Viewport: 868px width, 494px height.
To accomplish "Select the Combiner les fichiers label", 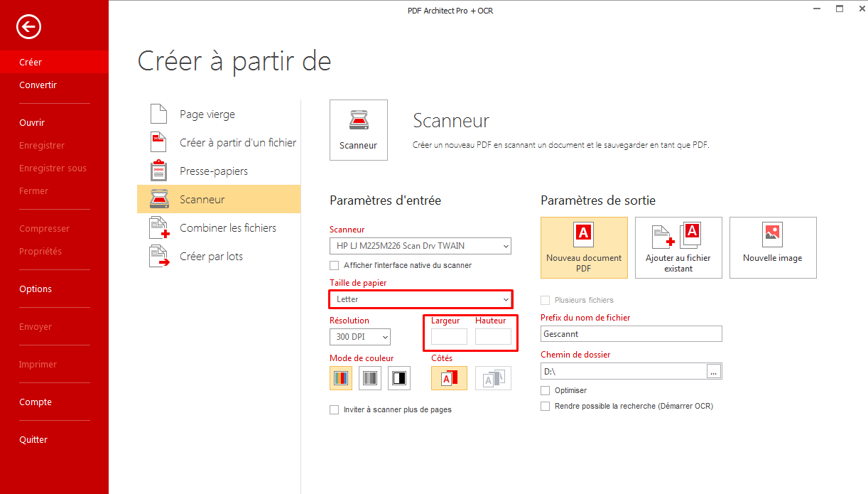I will [228, 227].
